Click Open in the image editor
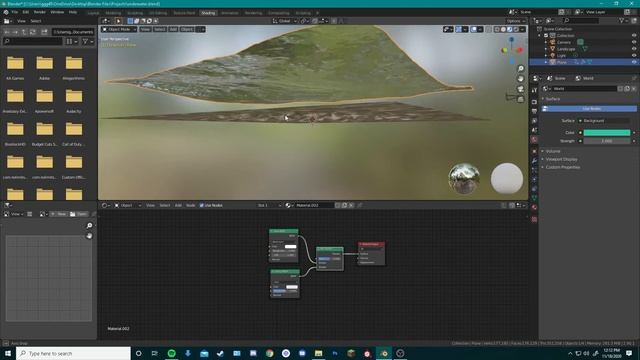The image size is (640, 360). [78, 214]
